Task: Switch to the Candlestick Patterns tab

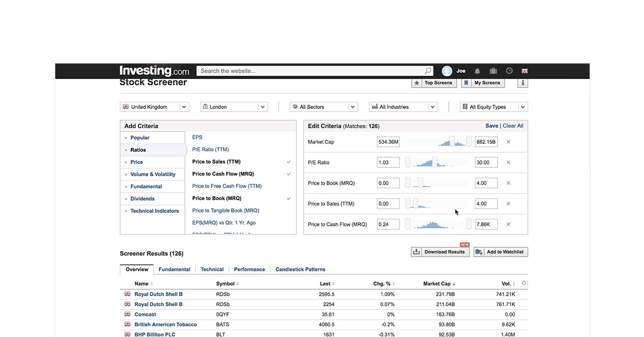Action: [301, 269]
